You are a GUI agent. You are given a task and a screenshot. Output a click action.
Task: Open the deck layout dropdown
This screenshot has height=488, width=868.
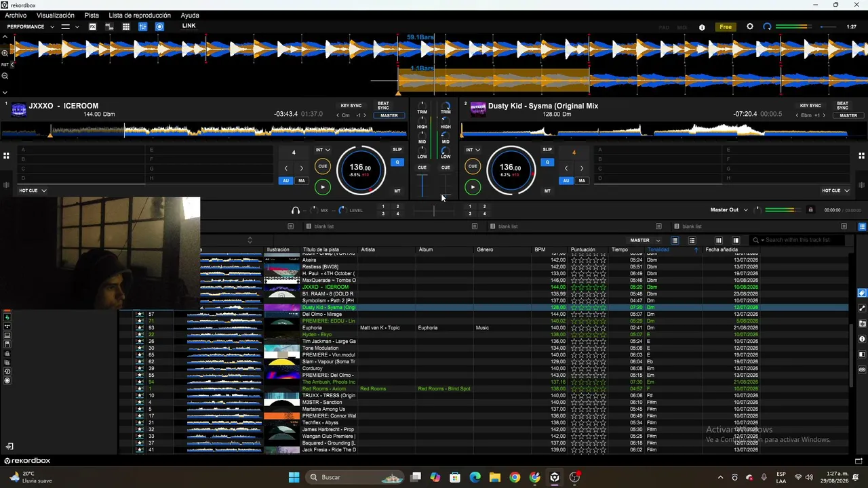coord(70,26)
